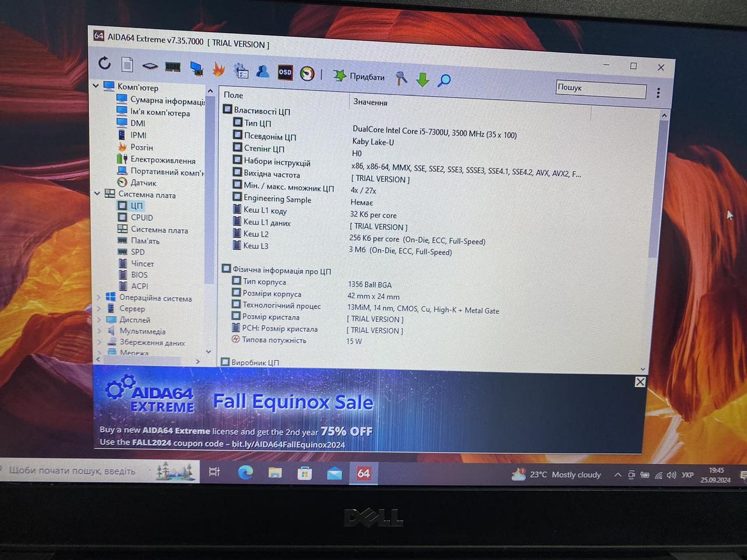This screenshot has width=747, height=560.
Task: Click the Властивості ЦП group header
Action: 257,110
